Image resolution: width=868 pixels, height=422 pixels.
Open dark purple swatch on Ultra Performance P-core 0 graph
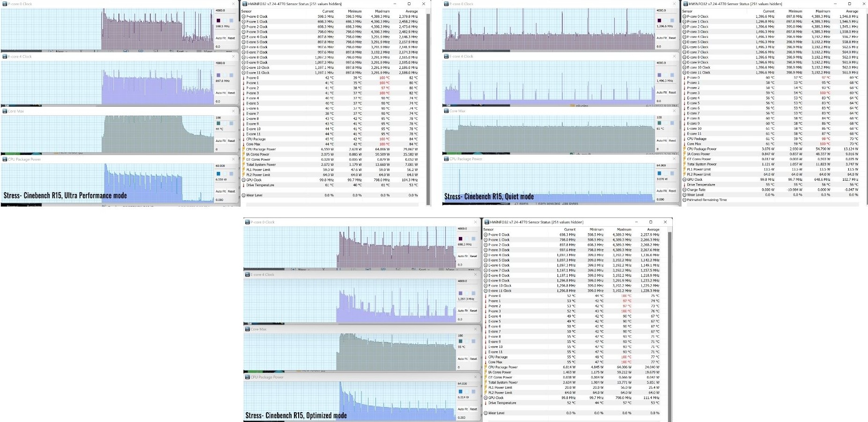click(218, 21)
